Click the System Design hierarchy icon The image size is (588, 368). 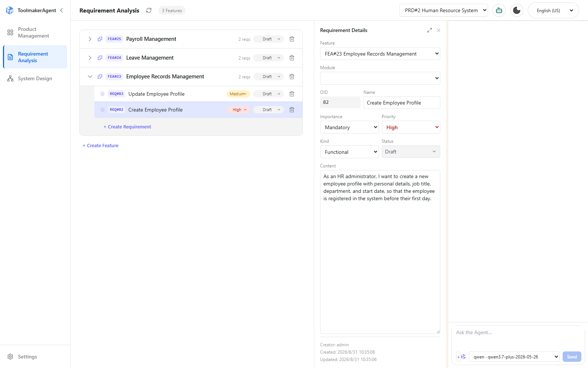[x=10, y=78]
